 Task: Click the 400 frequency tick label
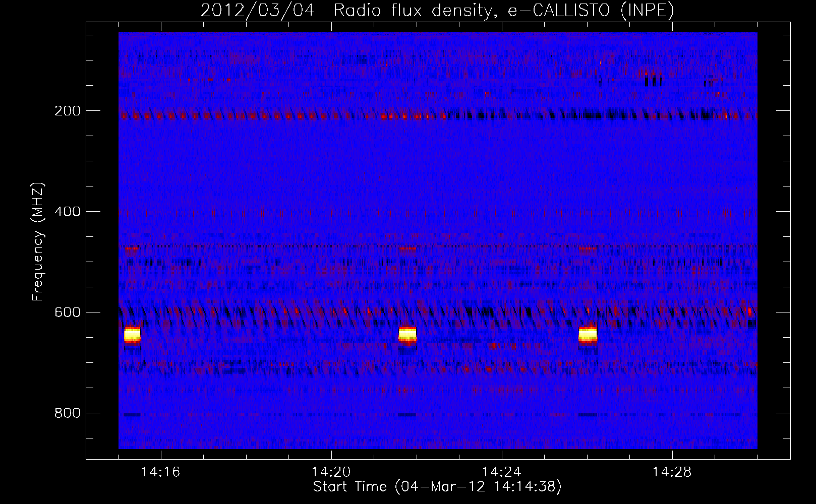coord(67,212)
